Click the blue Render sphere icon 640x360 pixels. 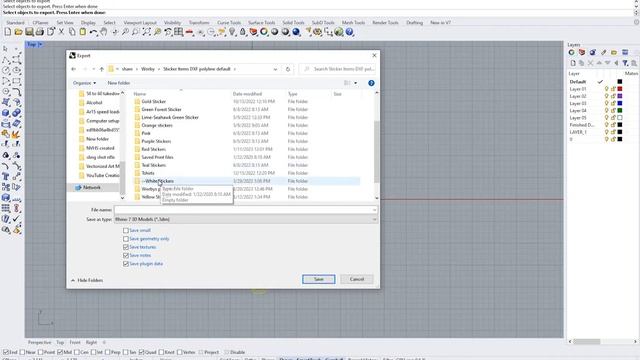(296, 32)
